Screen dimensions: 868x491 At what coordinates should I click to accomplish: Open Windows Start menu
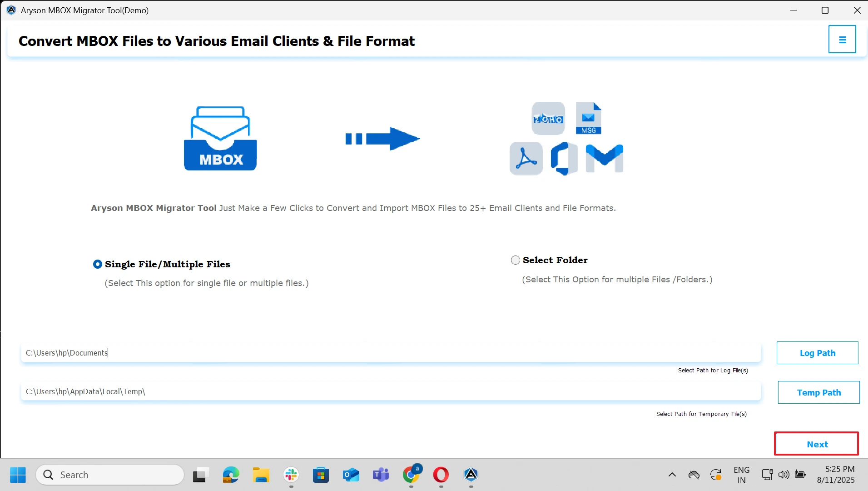click(x=18, y=475)
